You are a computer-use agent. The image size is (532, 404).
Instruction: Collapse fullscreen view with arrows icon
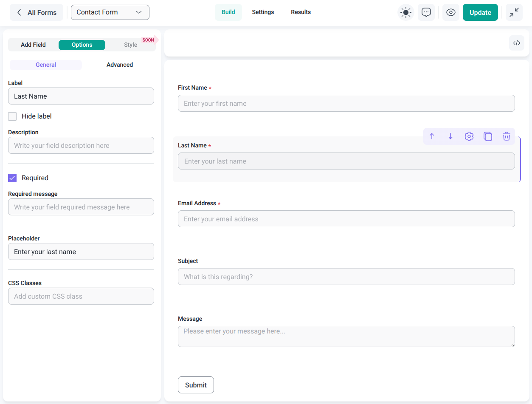(x=514, y=12)
